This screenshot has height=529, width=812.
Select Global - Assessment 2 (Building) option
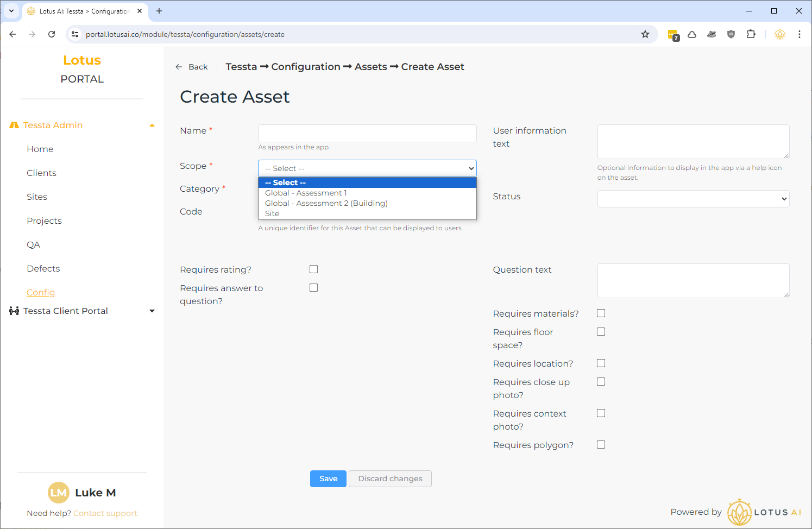point(326,203)
